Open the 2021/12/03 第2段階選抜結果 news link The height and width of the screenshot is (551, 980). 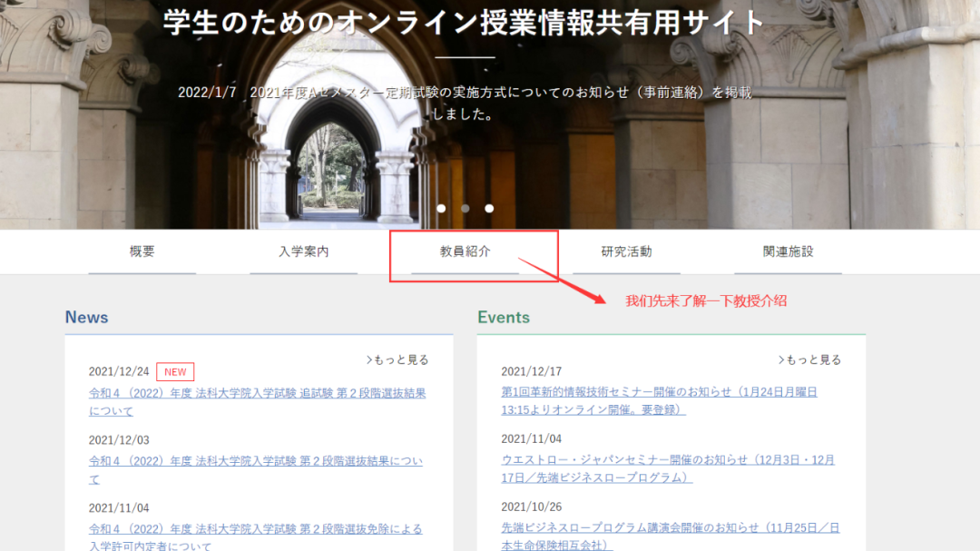pos(256,469)
